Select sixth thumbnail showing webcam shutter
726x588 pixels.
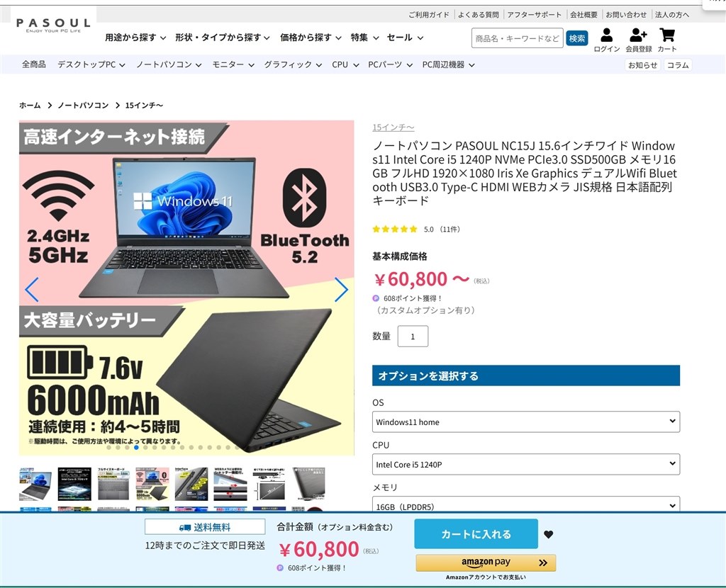coord(230,484)
